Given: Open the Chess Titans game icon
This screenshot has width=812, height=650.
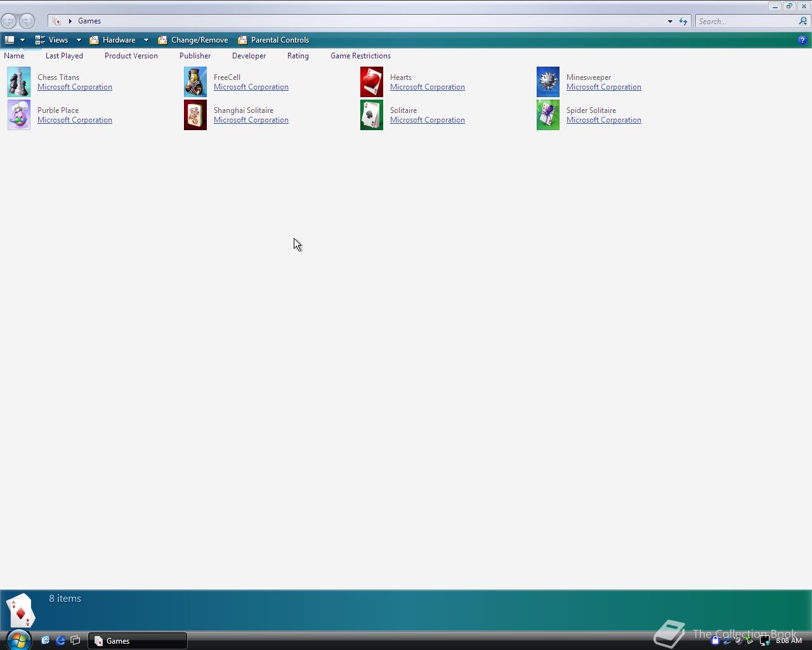Looking at the screenshot, I should (x=19, y=82).
